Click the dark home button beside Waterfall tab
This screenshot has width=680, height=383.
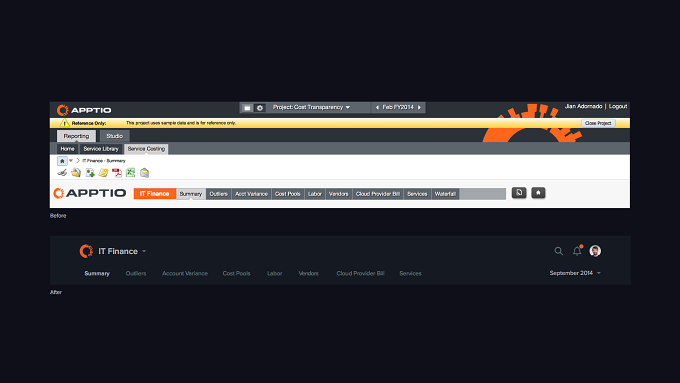pos(538,193)
